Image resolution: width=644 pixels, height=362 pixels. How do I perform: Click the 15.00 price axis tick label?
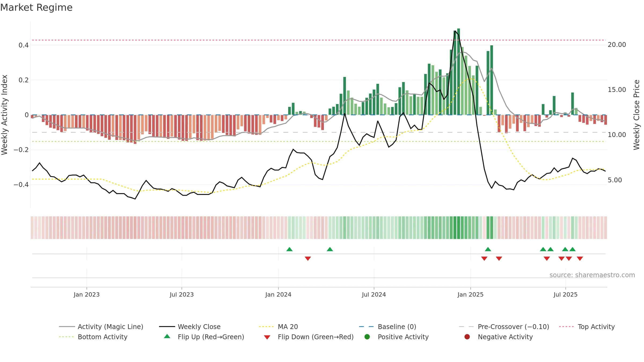[x=617, y=90]
